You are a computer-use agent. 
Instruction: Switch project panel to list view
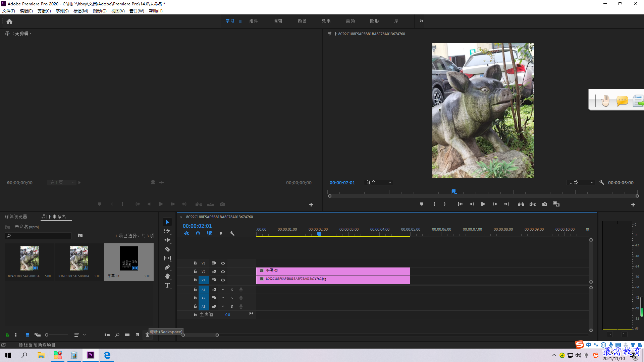point(17,335)
